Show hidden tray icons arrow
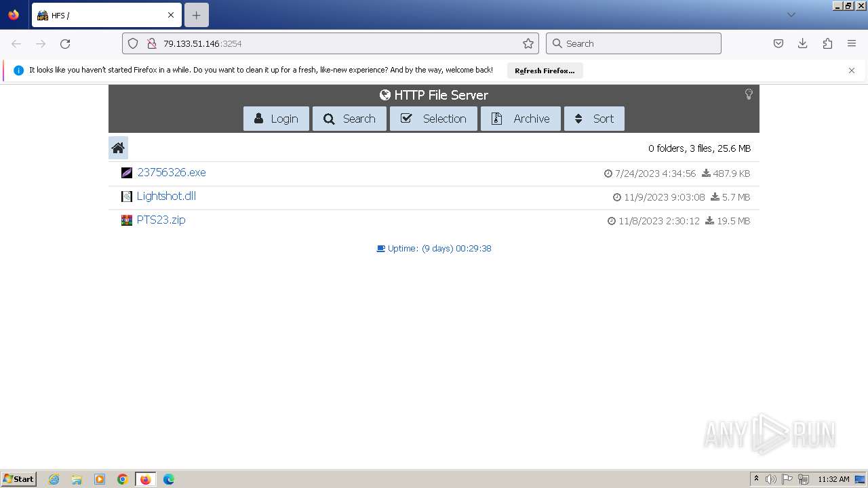The height and width of the screenshot is (488, 868). tap(756, 479)
